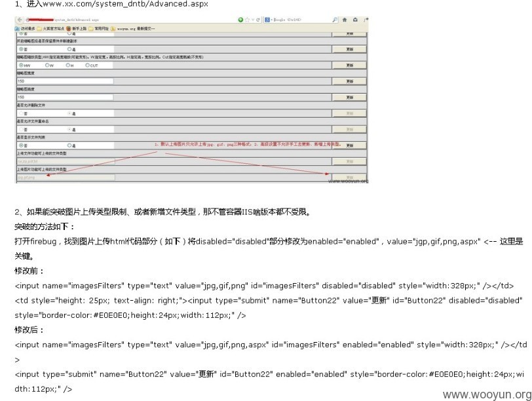532x401 pixels.
Task: Bookmark this page with the star icon
Action: [x=248, y=20]
